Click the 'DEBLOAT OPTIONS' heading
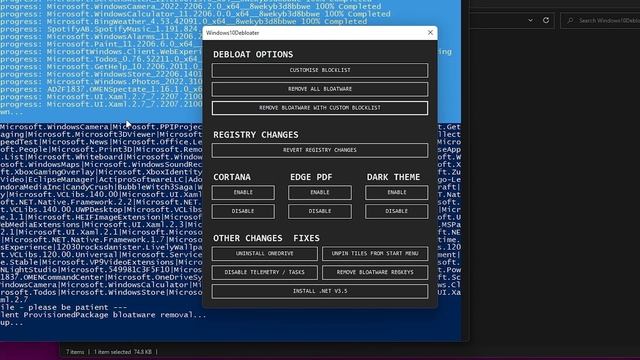The image size is (640, 360). click(253, 54)
